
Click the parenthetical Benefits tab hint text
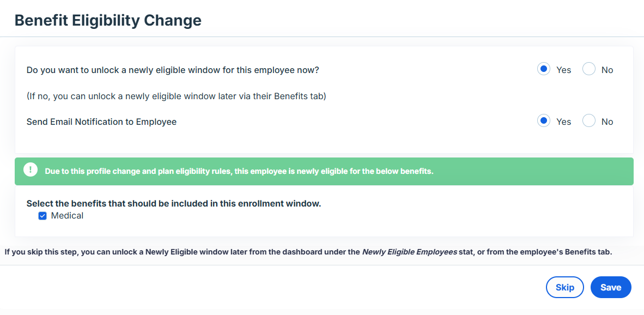click(176, 96)
